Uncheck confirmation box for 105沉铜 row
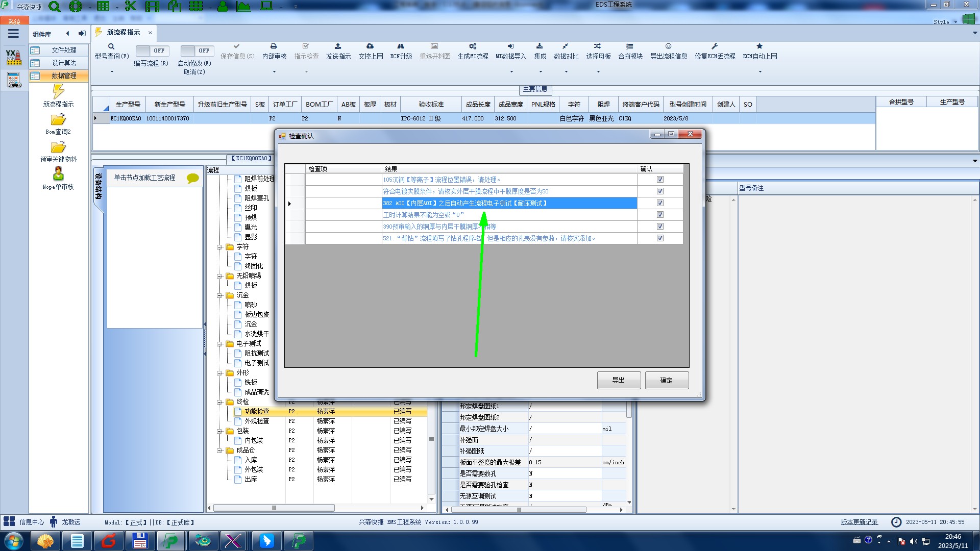 pos(660,180)
